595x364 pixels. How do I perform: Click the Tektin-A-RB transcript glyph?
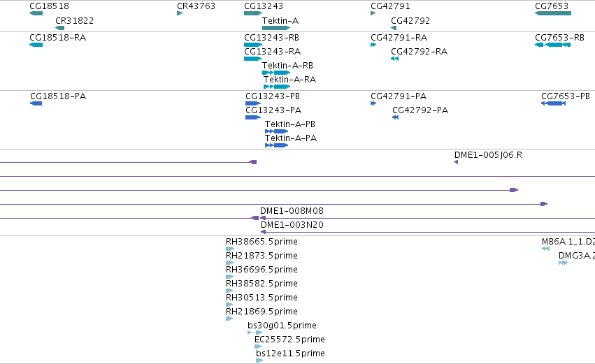click(276, 73)
